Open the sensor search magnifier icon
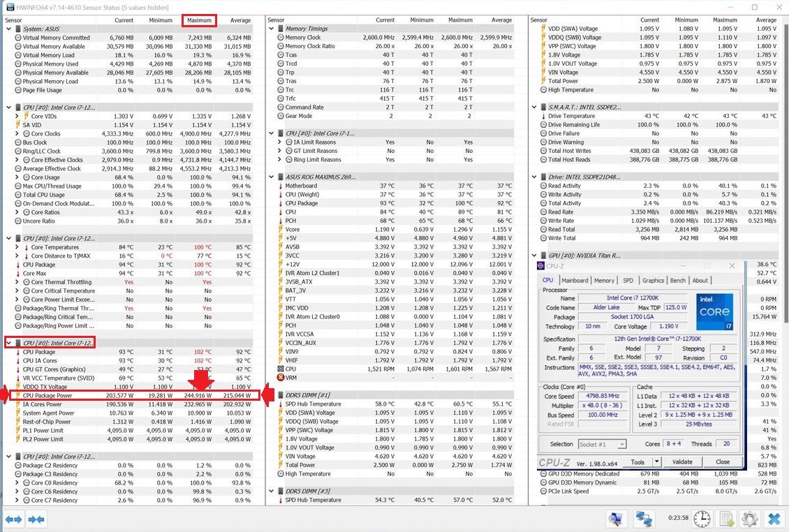The height and width of the screenshot is (532, 789). pyautogui.click(x=615, y=519)
